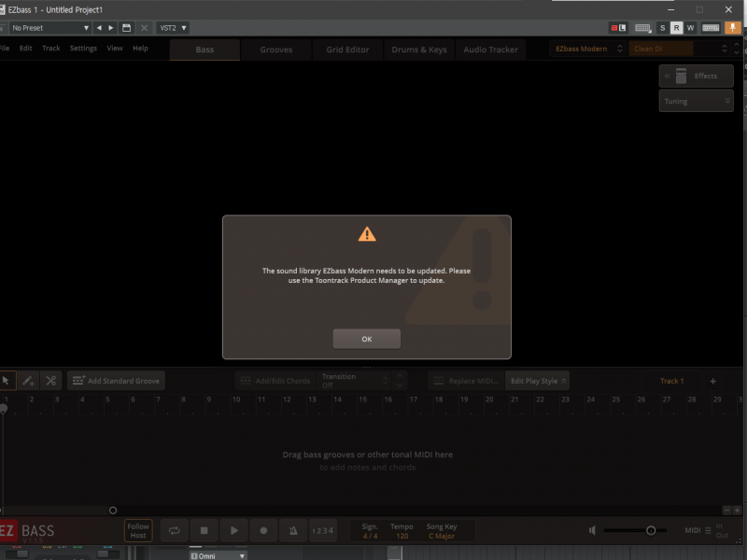Add a new track with plus icon

[712, 381]
